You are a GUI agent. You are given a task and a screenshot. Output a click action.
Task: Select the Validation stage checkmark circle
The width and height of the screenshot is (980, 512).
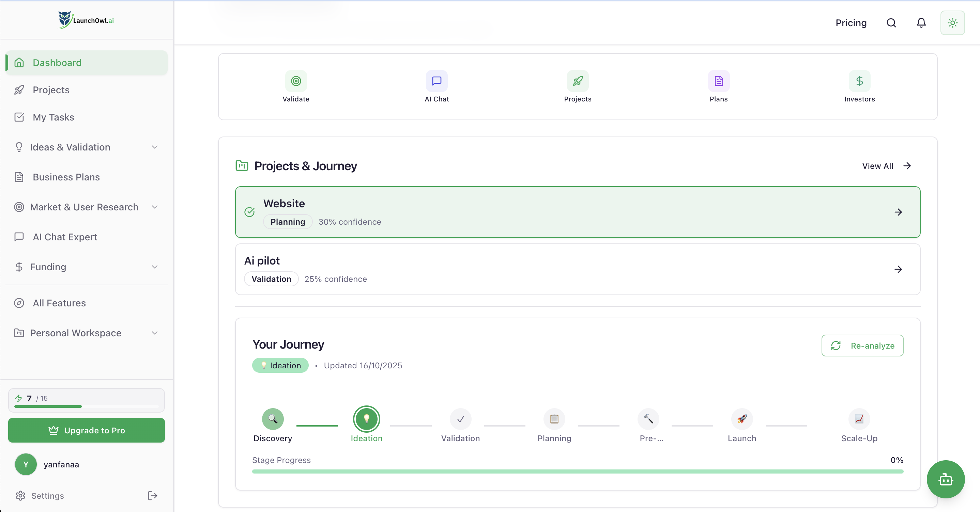coord(460,419)
